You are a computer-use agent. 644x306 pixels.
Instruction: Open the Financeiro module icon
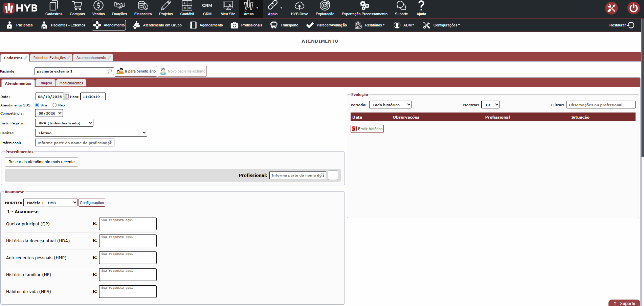point(143,5)
